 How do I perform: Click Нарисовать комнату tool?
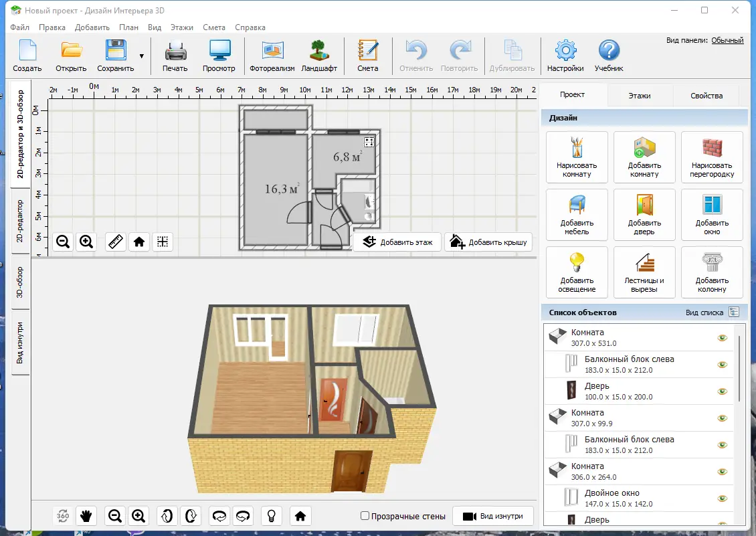click(577, 157)
